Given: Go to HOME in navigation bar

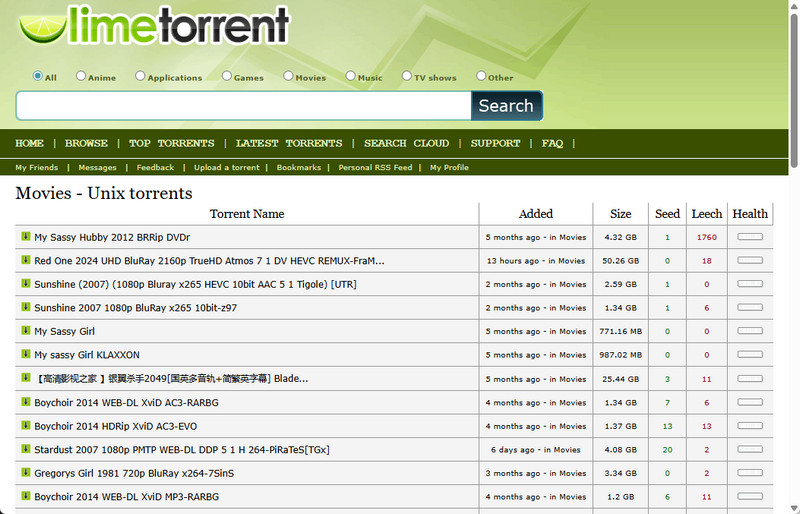Looking at the screenshot, I should click(30, 143).
